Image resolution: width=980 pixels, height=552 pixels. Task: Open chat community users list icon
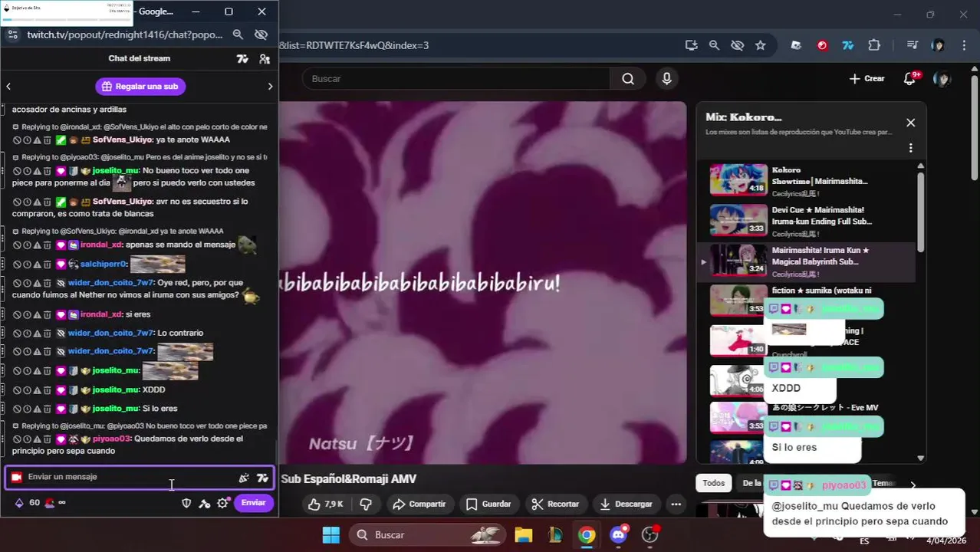point(265,59)
